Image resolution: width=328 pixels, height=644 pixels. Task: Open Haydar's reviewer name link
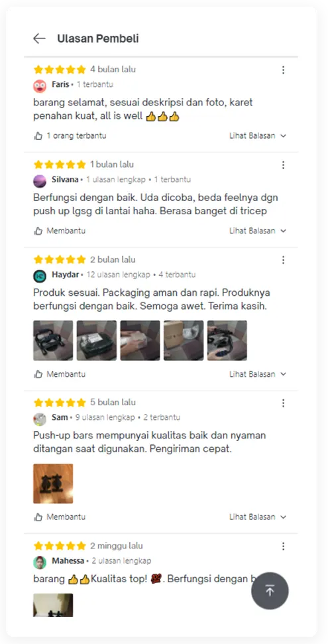pyautogui.click(x=65, y=275)
